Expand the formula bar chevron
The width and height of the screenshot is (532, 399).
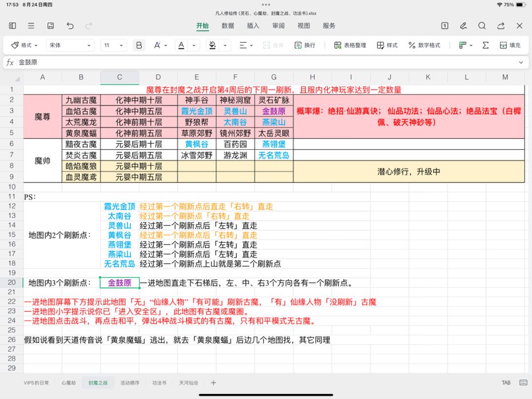pos(521,63)
